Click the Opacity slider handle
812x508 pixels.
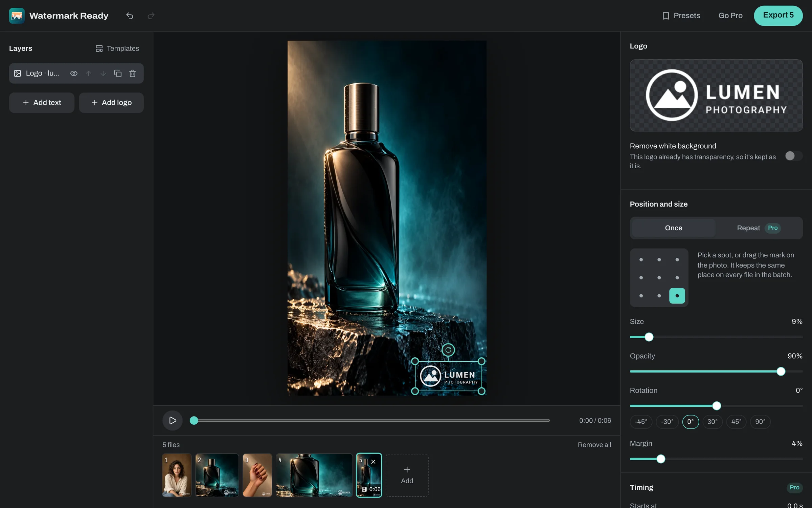point(781,372)
